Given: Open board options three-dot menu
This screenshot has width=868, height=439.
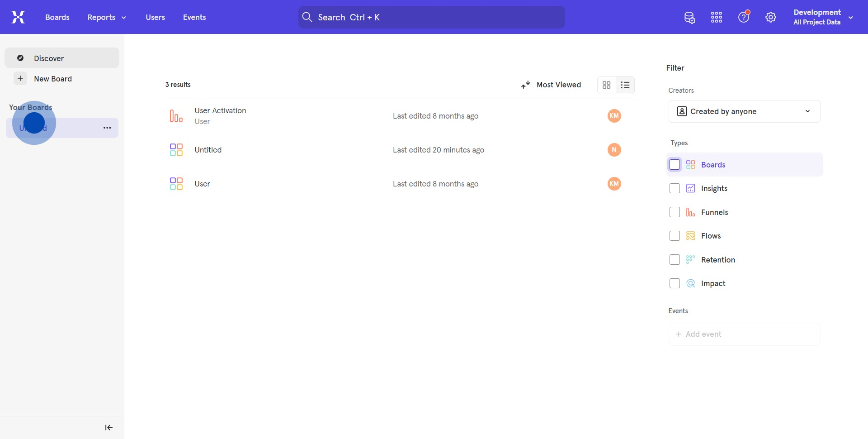Looking at the screenshot, I should (107, 128).
